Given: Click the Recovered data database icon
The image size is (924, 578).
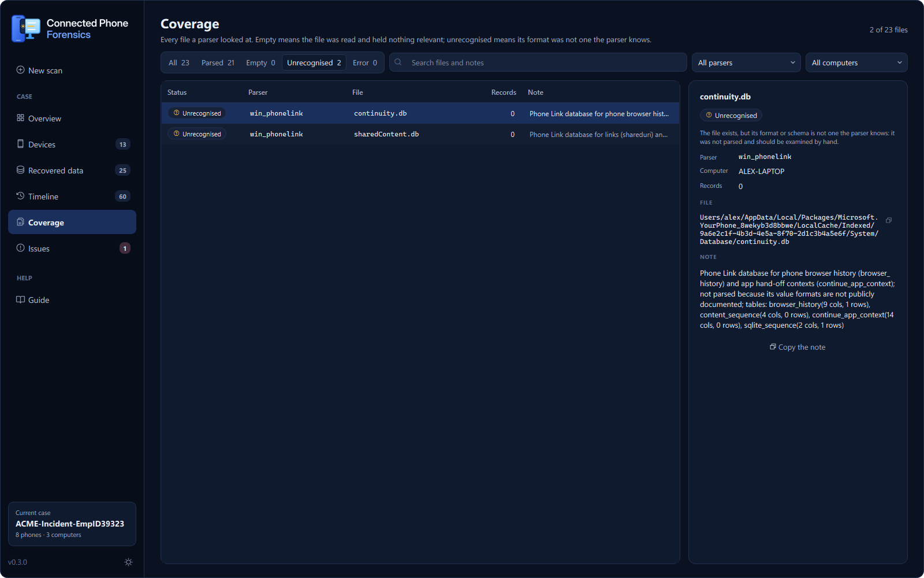Looking at the screenshot, I should (20, 170).
